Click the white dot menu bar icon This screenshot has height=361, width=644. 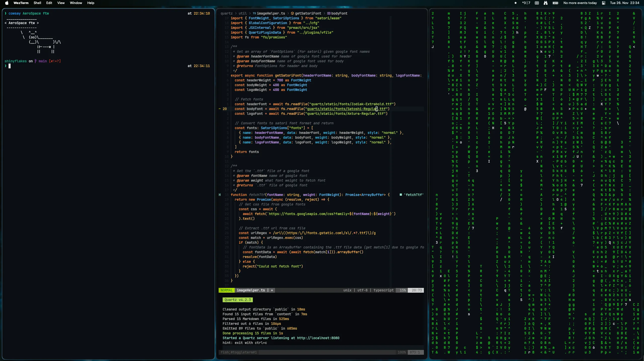(x=515, y=3)
